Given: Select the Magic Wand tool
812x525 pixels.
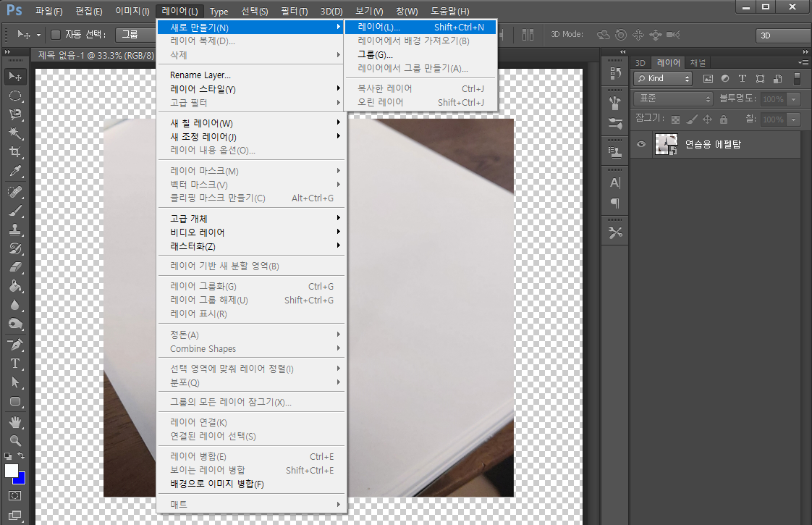Looking at the screenshot, I should [15, 133].
